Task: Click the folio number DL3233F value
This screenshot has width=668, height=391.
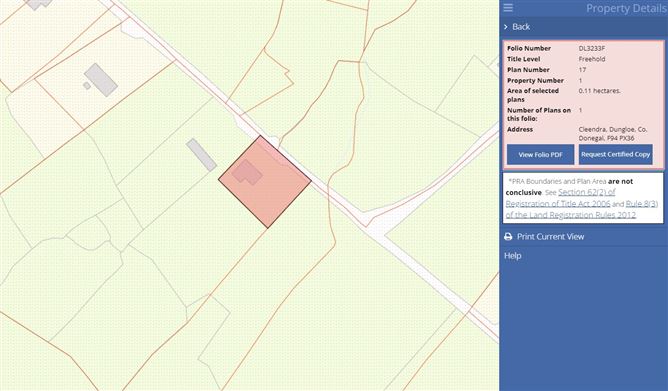Action: pyautogui.click(x=592, y=48)
